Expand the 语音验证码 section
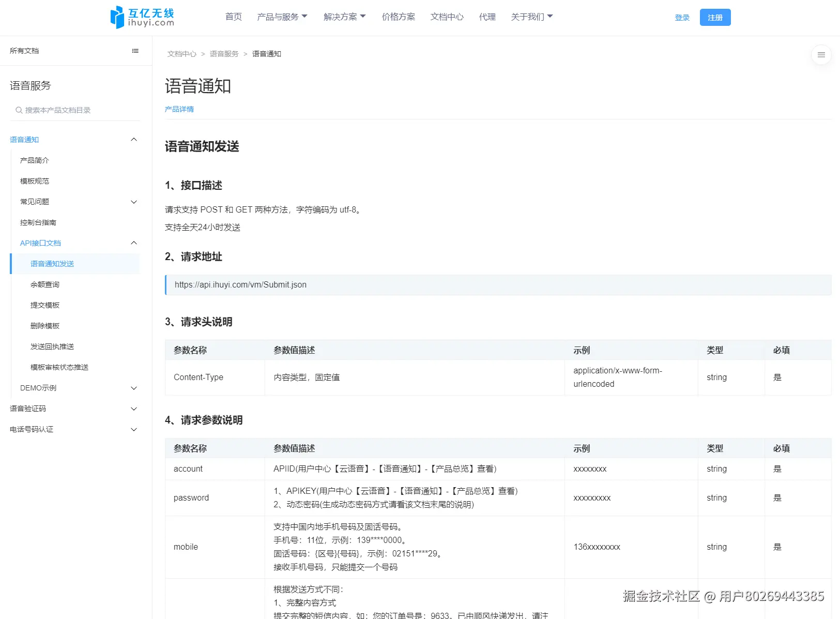840x619 pixels. point(75,409)
